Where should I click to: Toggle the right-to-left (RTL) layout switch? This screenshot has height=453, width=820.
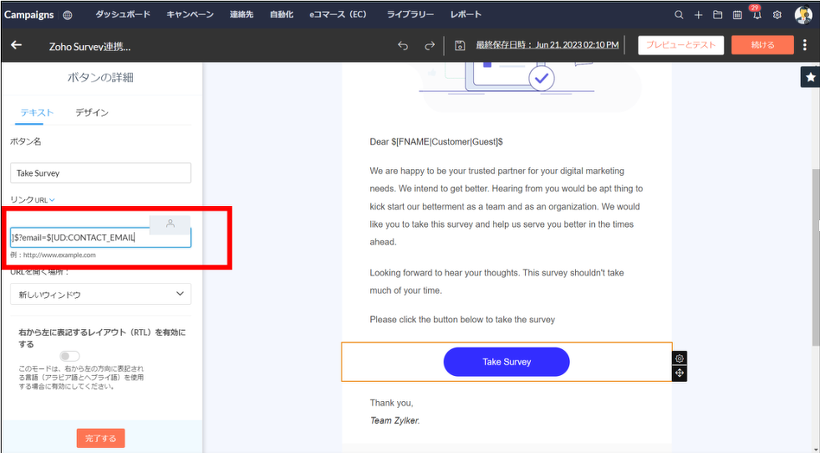point(69,356)
